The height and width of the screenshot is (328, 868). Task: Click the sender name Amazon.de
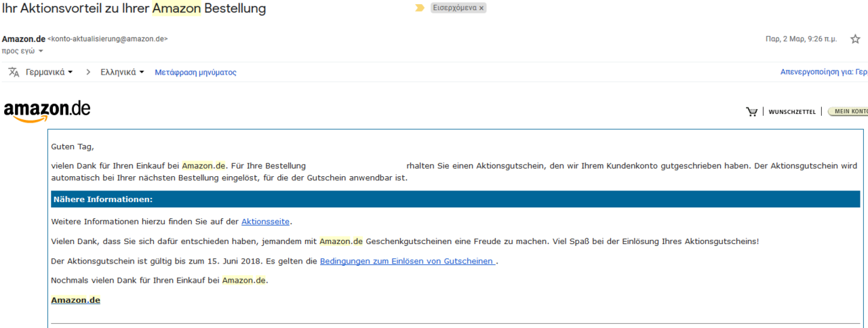[23, 39]
